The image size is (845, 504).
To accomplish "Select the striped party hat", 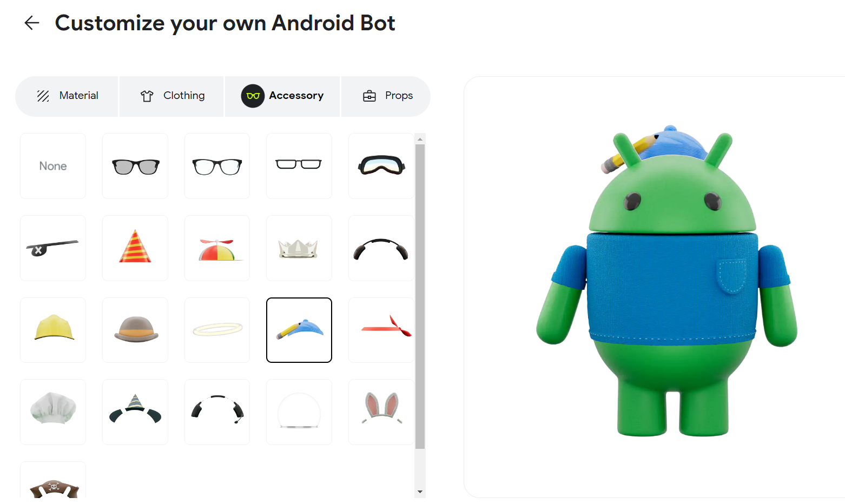I will point(135,248).
